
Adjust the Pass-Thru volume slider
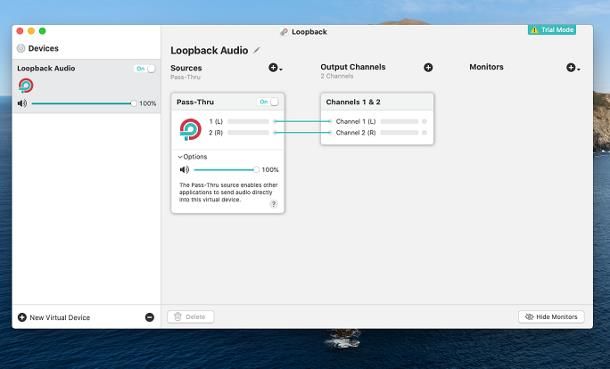(225, 170)
